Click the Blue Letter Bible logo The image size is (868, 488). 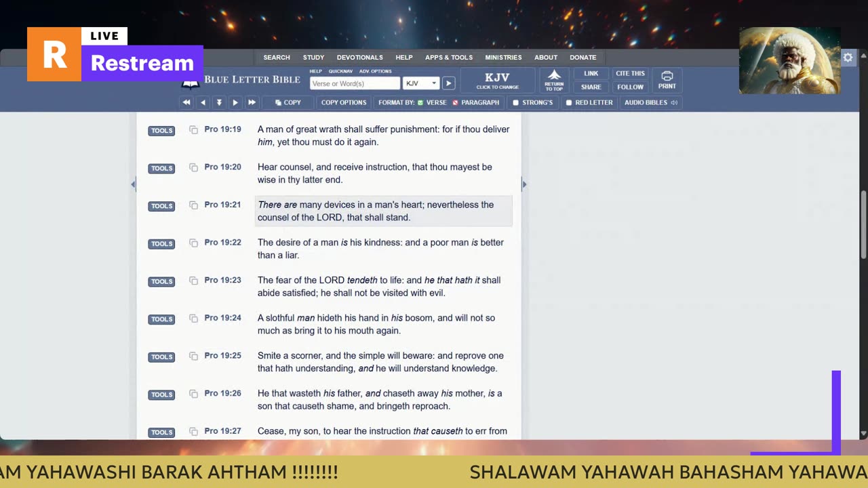tap(241, 80)
